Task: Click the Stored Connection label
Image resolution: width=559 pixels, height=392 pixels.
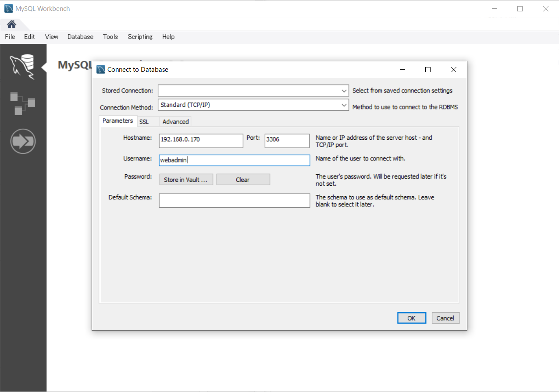Action: pyautogui.click(x=128, y=91)
